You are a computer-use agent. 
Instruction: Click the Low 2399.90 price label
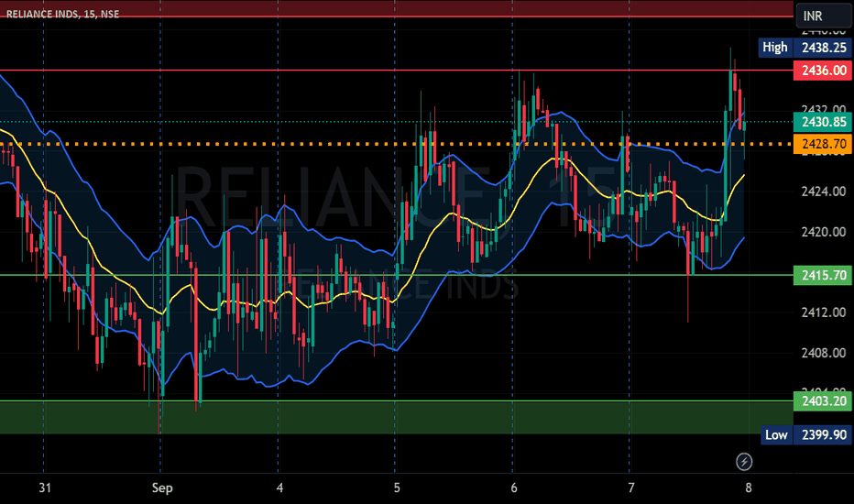[x=806, y=434]
